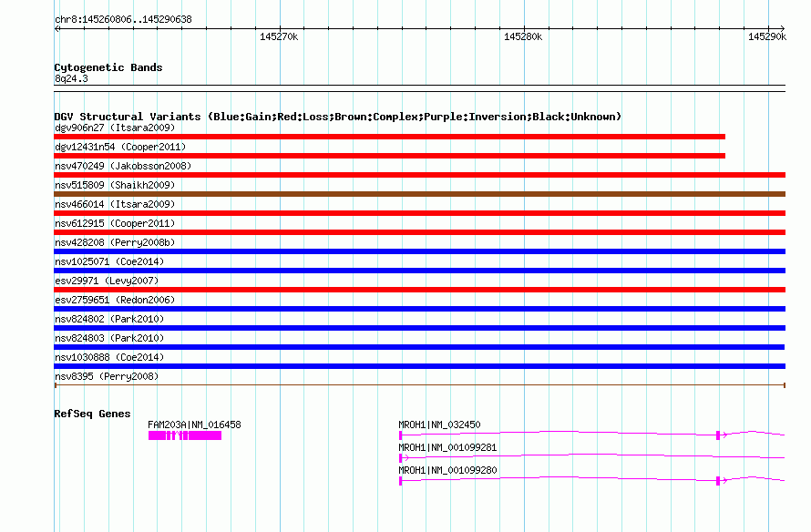Click the MROH1 NM_032450 transcript line
The width and height of the screenshot is (811, 532).
591,435
